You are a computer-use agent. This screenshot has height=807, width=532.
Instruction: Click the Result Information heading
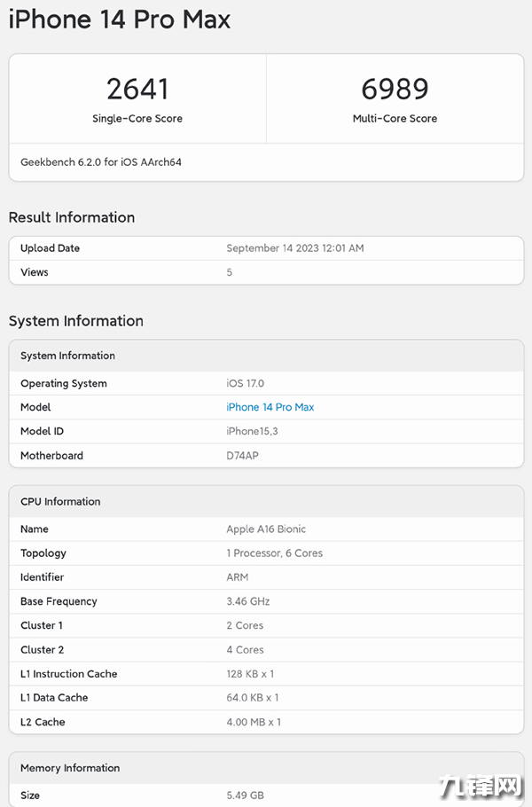(72, 217)
